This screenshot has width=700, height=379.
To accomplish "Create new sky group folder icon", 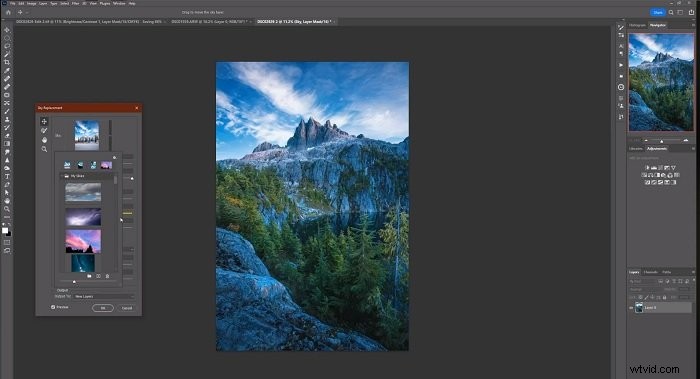I will tap(89, 276).
